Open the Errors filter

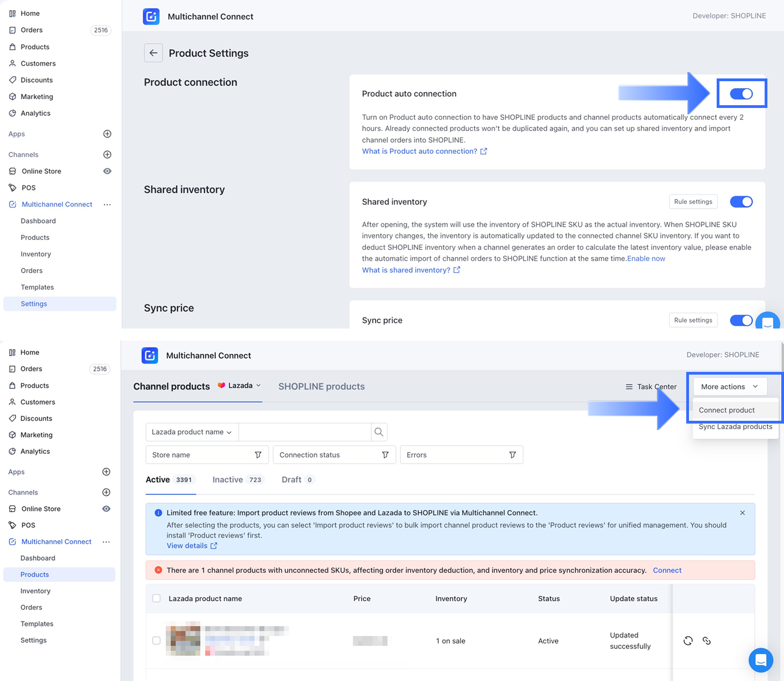pos(462,455)
